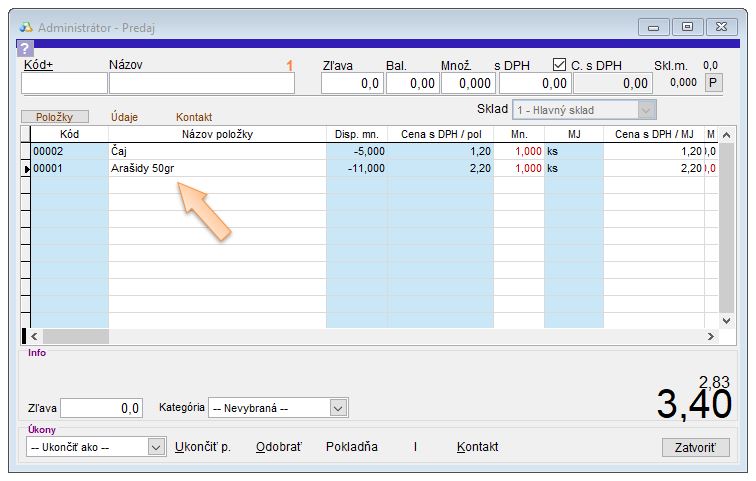This screenshot has height=481, width=756.
Task: Expand the Kategória dropdown
Action: tap(339, 408)
